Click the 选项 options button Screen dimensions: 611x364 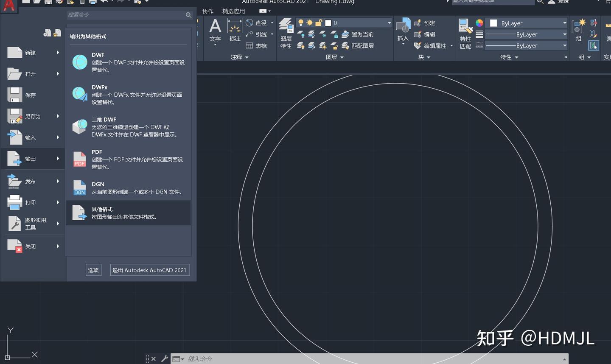93,270
